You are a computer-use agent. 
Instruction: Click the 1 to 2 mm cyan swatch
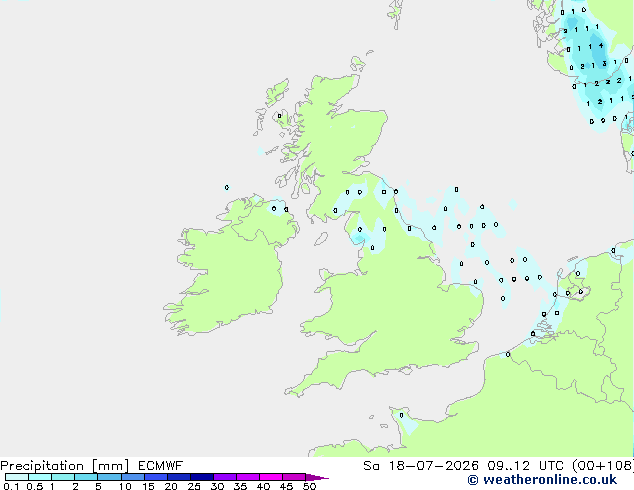(63, 477)
